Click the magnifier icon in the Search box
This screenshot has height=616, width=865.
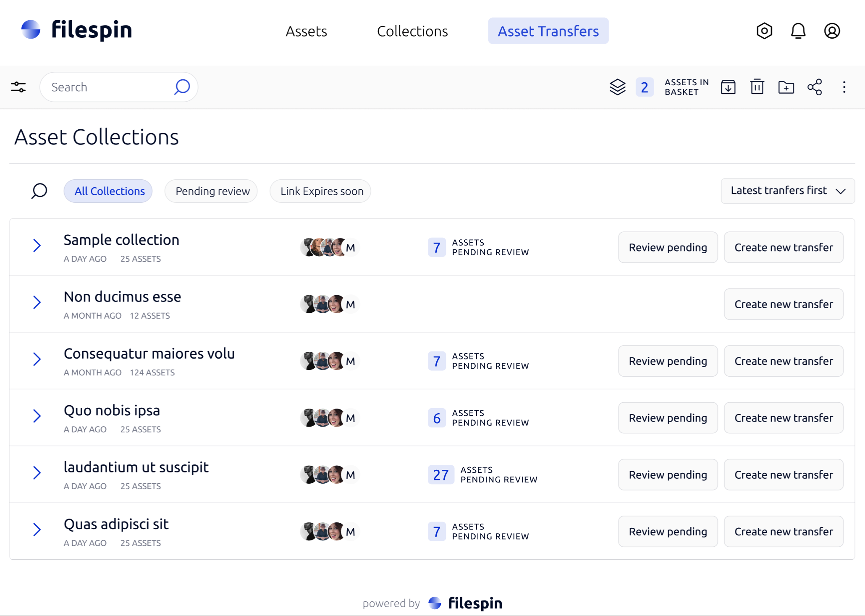pyautogui.click(x=182, y=87)
